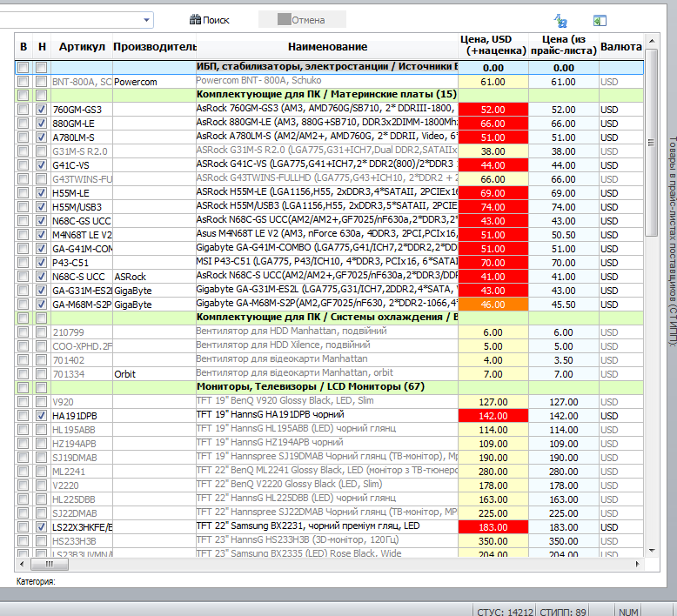Image resolution: width=677 pixels, height=616 pixels.
Task: Click the export icon at top right
Action: click(x=600, y=20)
